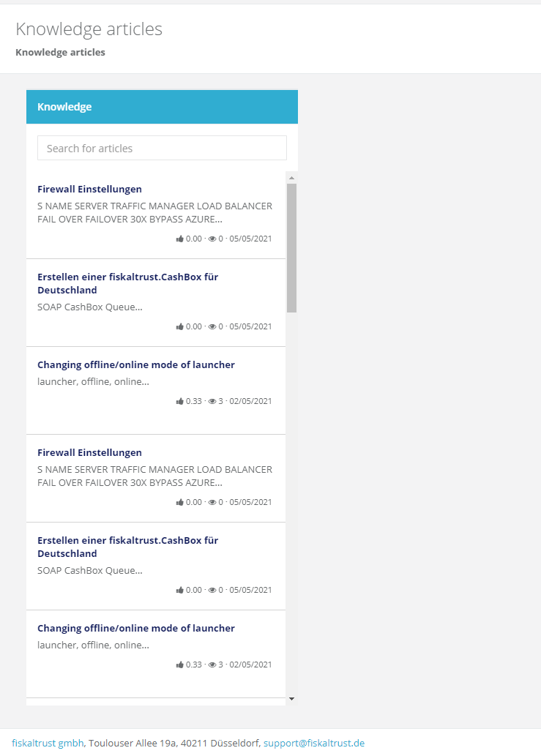Click thumbs-up icon on first Firewall Einstellungen article
The height and width of the screenshot is (756, 541).
(x=180, y=239)
